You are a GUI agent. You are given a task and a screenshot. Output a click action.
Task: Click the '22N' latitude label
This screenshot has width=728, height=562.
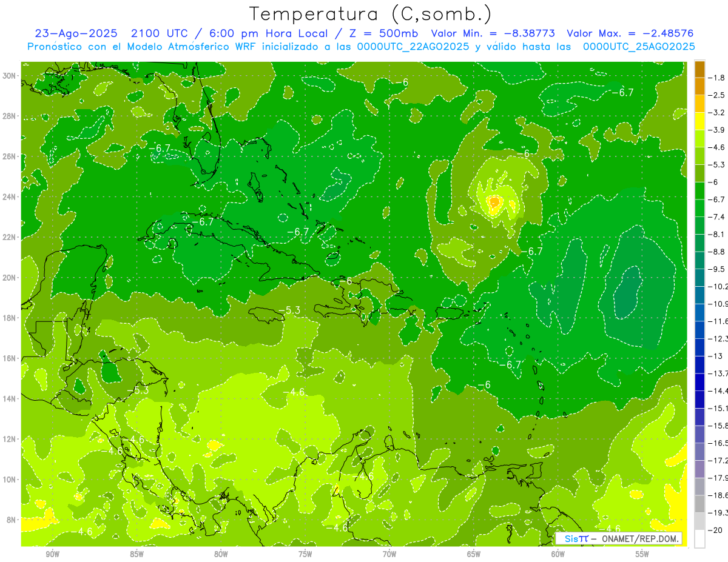pos(10,237)
